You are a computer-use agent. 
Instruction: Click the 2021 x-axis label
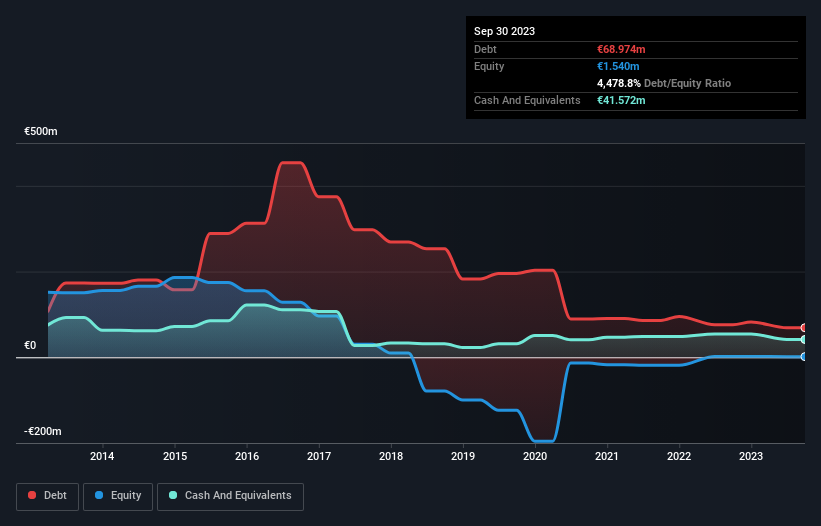pos(607,456)
